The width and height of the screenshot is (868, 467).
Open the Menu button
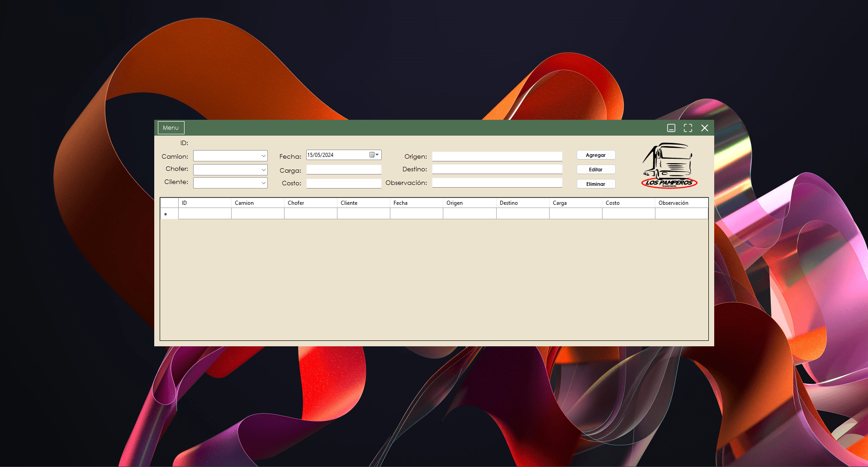pyautogui.click(x=171, y=128)
